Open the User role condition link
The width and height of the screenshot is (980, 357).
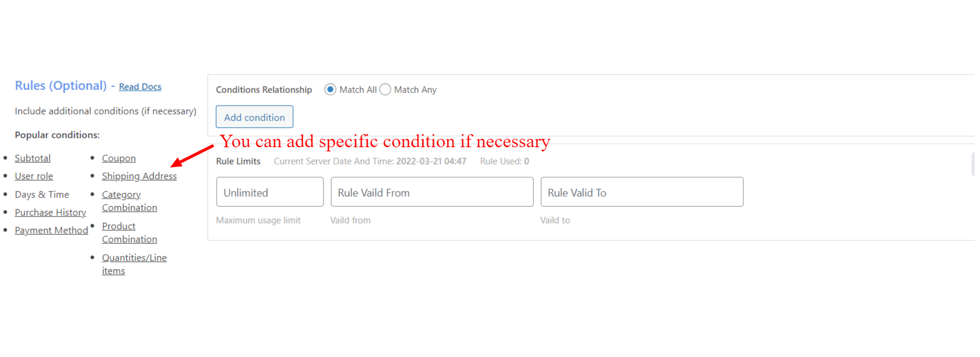(x=34, y=176)
